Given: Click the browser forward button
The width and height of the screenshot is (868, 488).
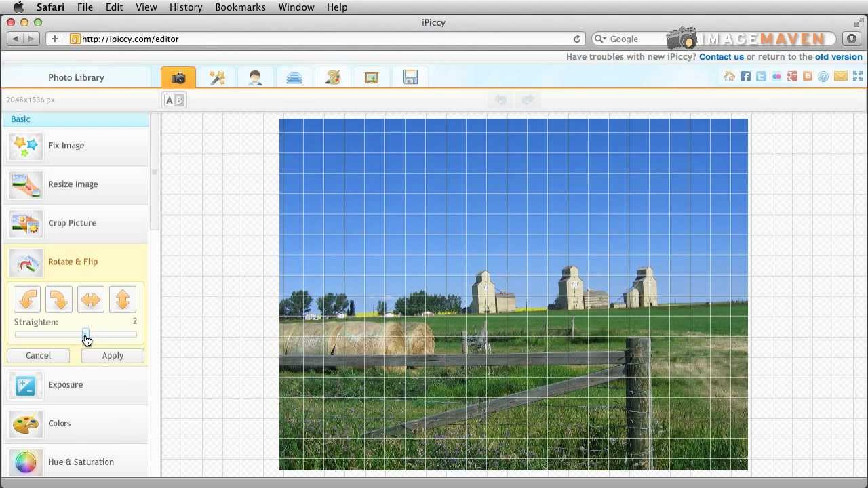Looking at the screenshot, I should pos(31,39).
